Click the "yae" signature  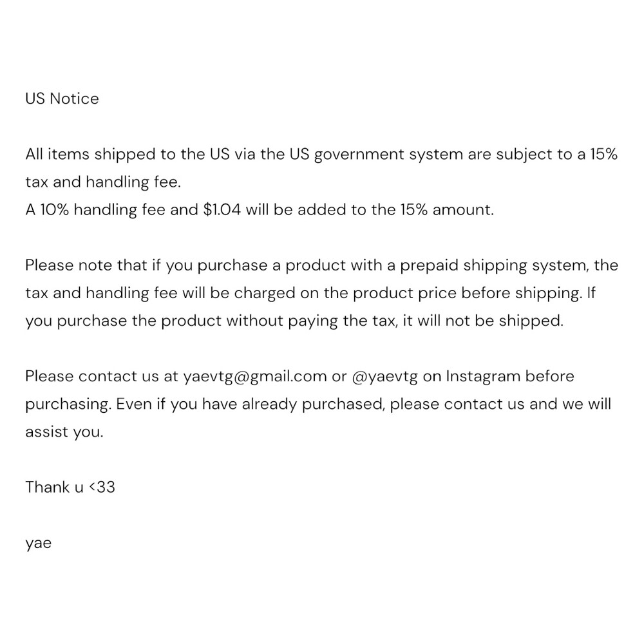click(x=38, y=543)
